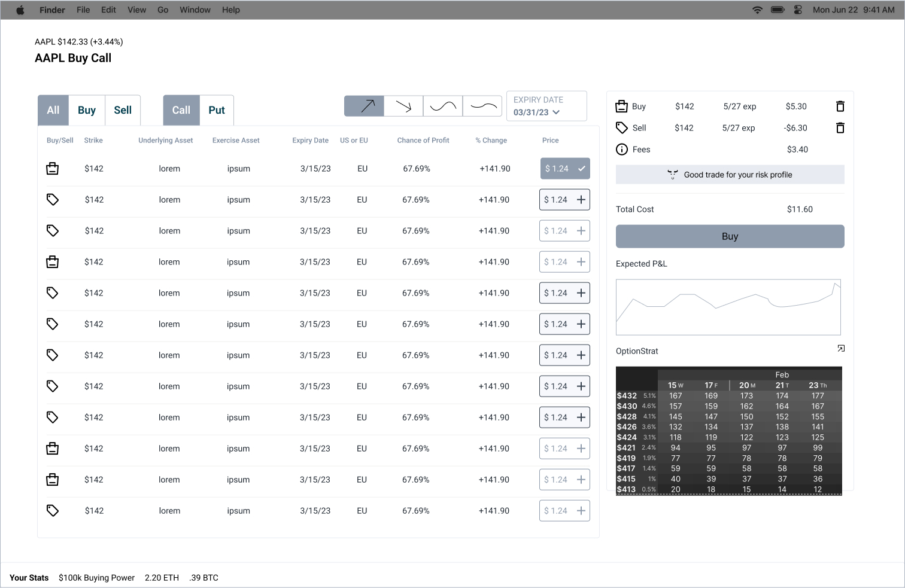905x588 pixels.
Task: Click the OptionStrat heatmap table
Action: (x=728, y=431)
